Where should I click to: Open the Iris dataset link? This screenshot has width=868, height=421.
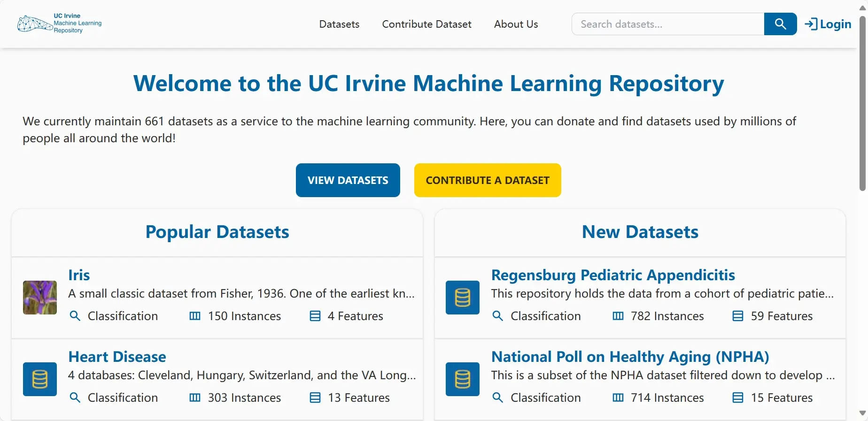pos(79,275)
